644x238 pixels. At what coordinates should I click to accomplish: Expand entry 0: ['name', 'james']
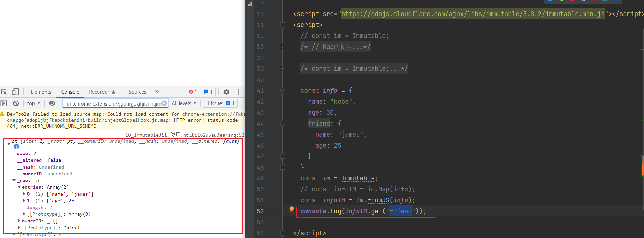click(x=24, y=194)
